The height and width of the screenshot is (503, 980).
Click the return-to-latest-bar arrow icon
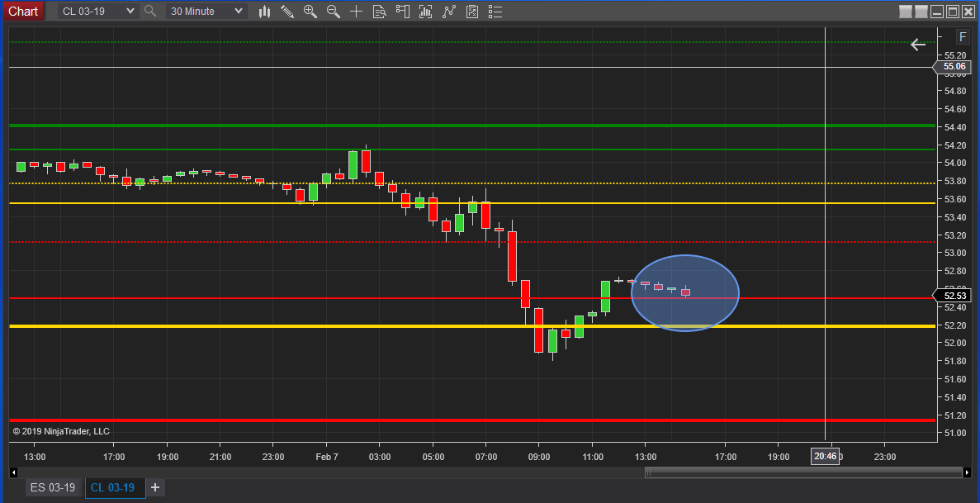(x=917, y=45)
